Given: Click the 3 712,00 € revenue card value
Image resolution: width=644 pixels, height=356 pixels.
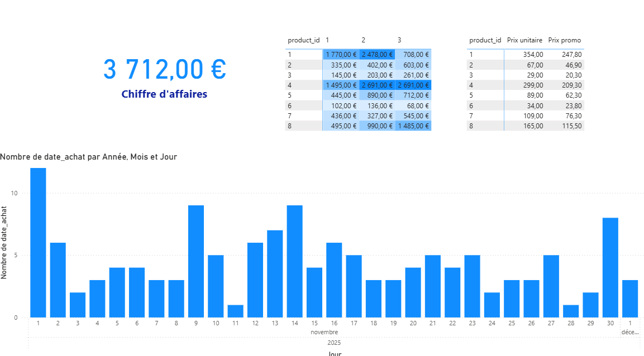Looking at the screenshot, I should [x=164, y=69].
